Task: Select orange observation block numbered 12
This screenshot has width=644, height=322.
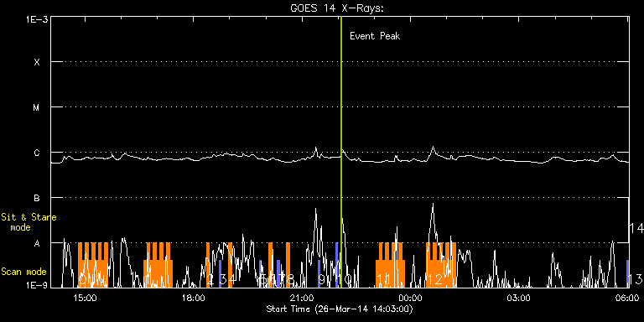Action: pyautogui.click(x=441, y=265)
